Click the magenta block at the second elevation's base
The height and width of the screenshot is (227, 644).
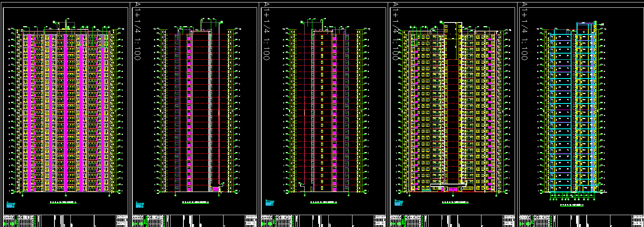point(215,189)
